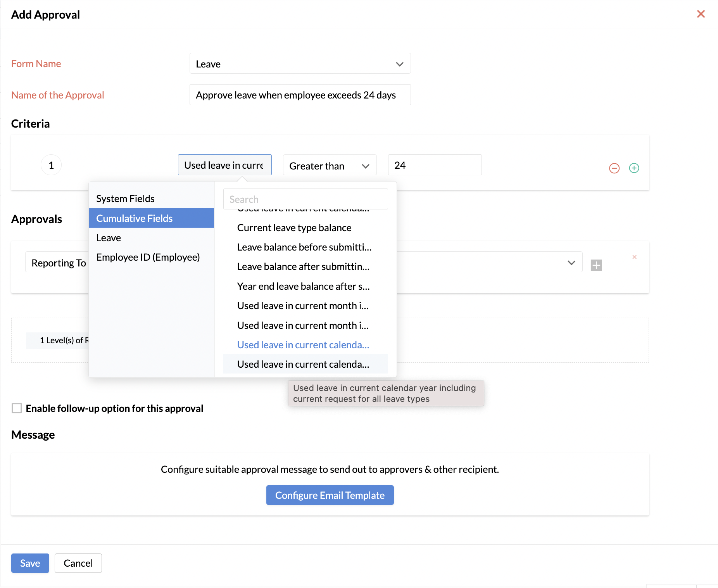Choose highlighted blue Used leave in current calendar option
This screenshot has width=718, height=588.
[x=305, y=345]
